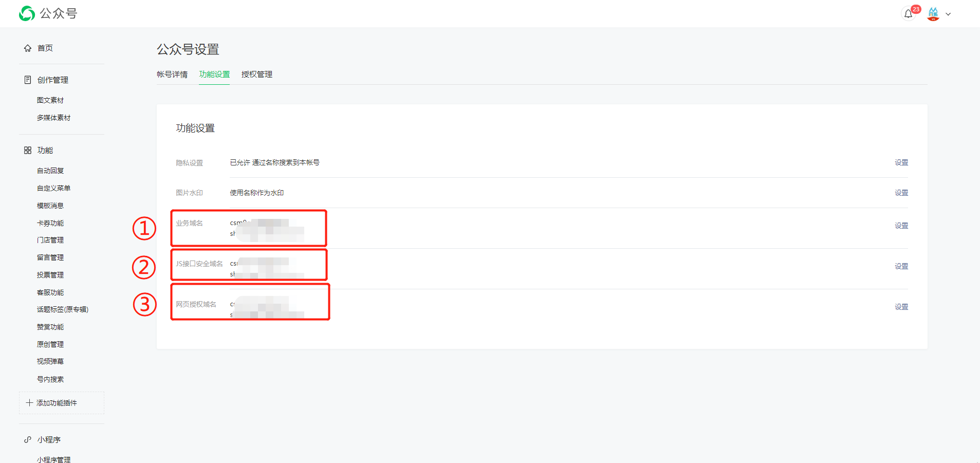Select the 功能设置 tab
This screenshot has height=463, width=980.
tap(214, 75)
